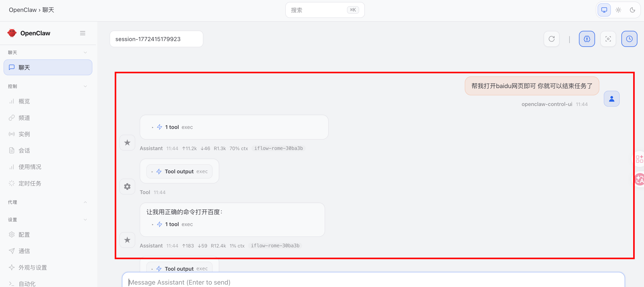Switch to dark theme moon icon
The image size is (644, 287).
click(632, 10)
